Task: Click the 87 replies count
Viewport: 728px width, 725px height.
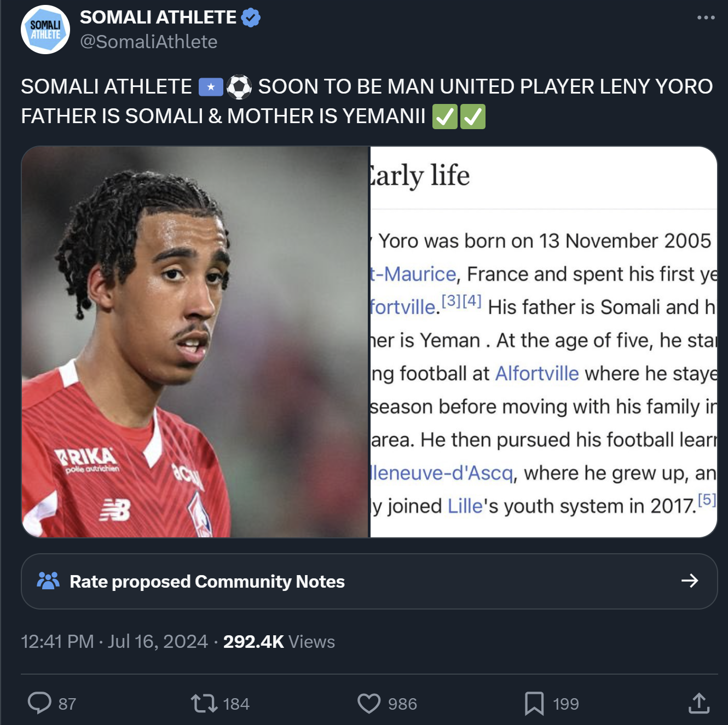Action: [x=67, y=704]
